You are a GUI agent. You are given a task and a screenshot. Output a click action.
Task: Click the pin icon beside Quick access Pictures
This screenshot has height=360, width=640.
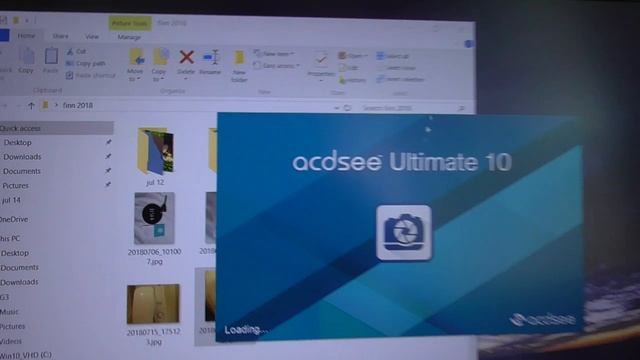pyautogui.click(x=108, y=184)
